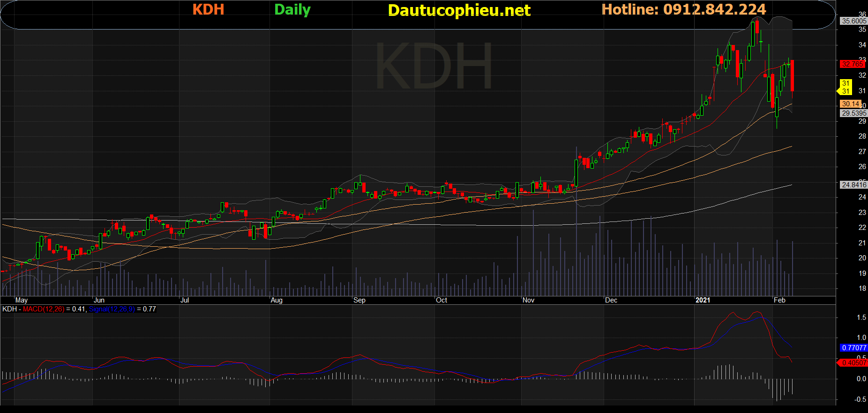Jump to the Sep marker on time axis
868x413 pixels.
point(359,300)
